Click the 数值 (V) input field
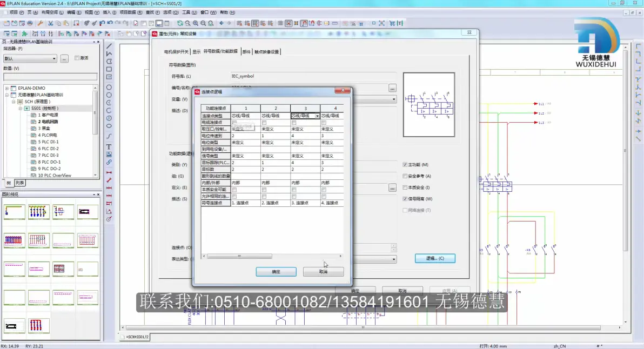The image size is (644, 349). tap(50, 77)
